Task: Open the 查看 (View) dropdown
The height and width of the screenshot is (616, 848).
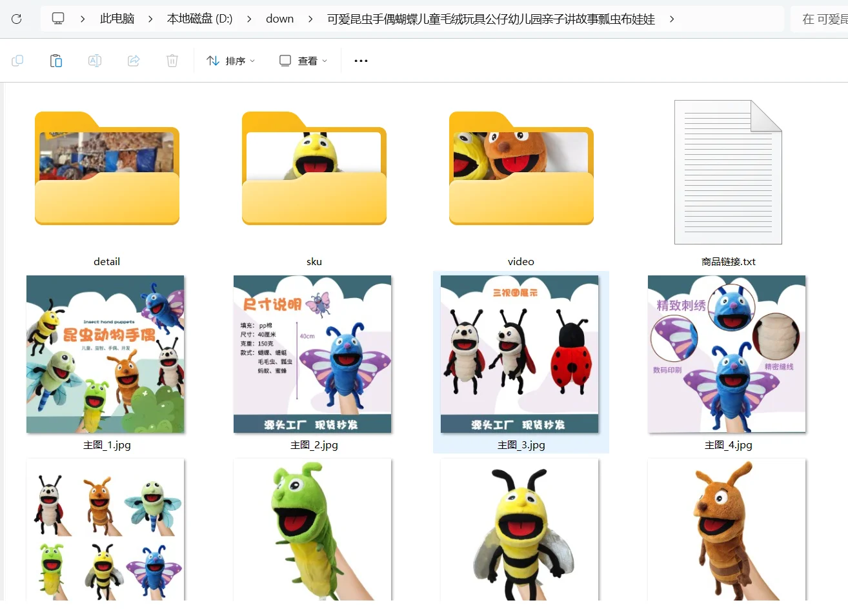Action: point(302,60)
